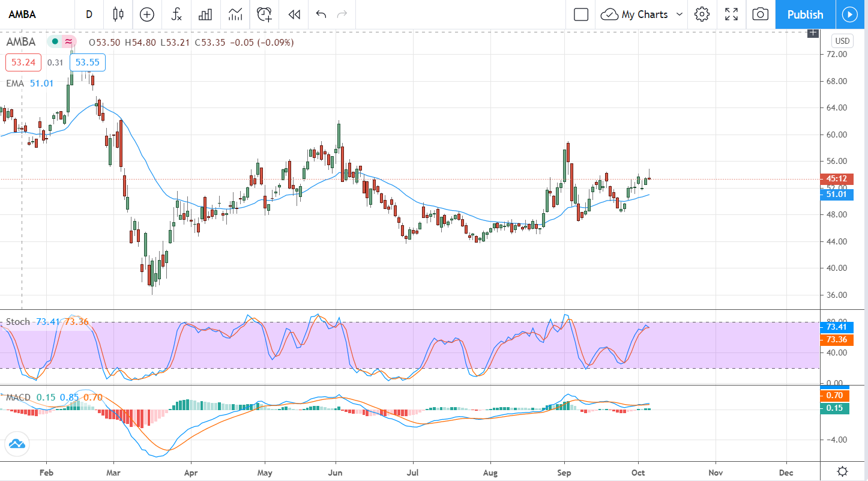Click the red 53.24 sell price button
Screen dimensions: 868x481
coord(23,62)
